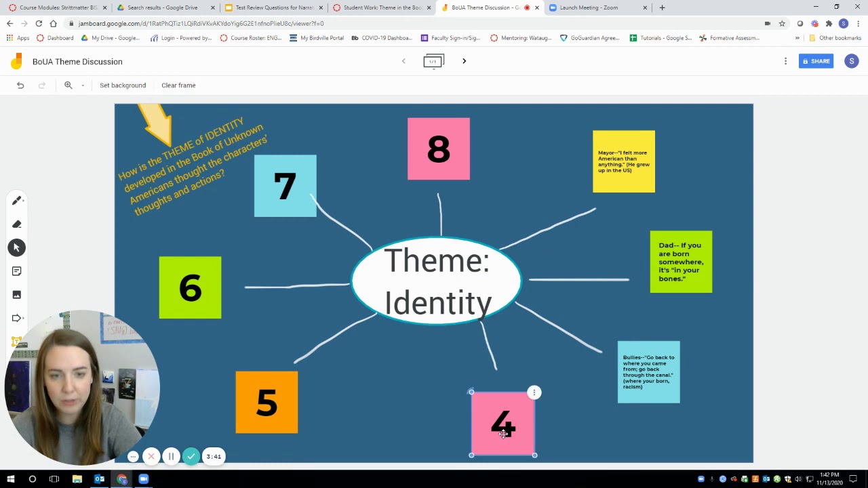
Task: Open recorder more options dots
Action: [x=133, y=456]
